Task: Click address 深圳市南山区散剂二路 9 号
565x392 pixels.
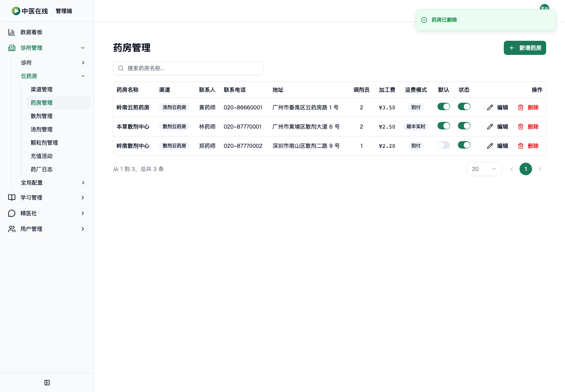Action: (306, 146)
